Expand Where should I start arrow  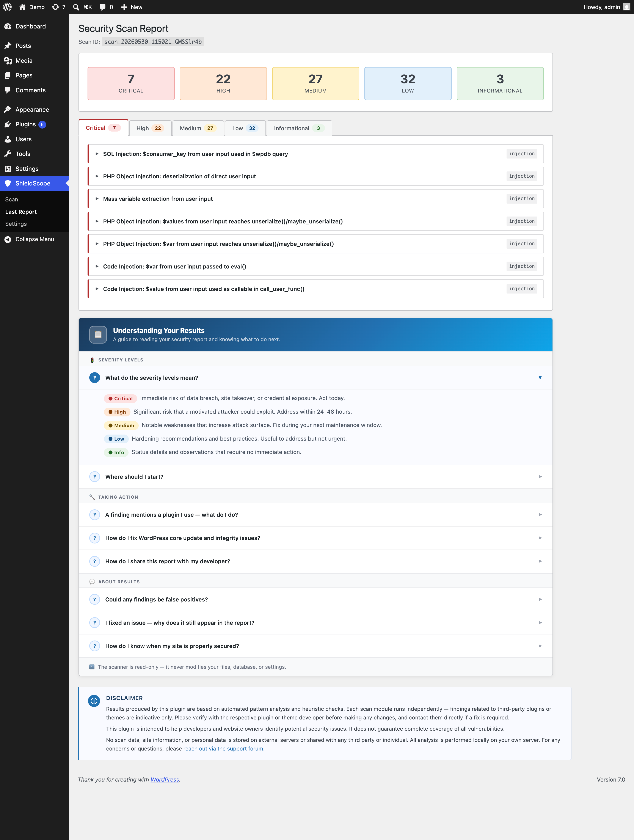pos(540,477)
